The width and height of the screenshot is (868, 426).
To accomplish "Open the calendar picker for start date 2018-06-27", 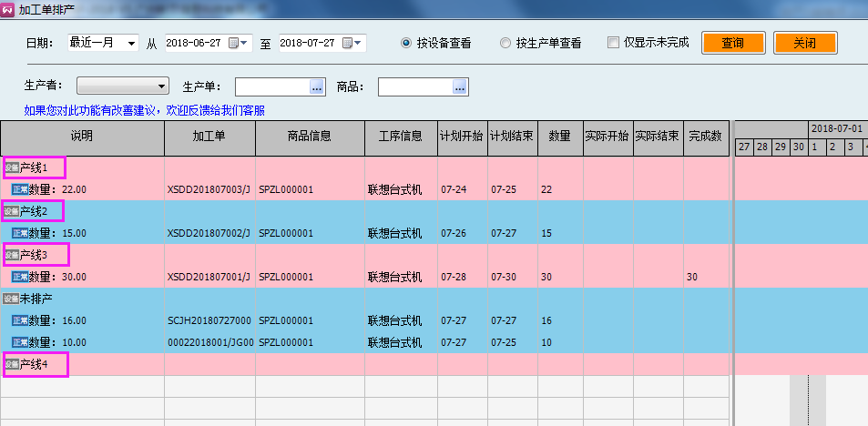I will click(x=236, y=43).
